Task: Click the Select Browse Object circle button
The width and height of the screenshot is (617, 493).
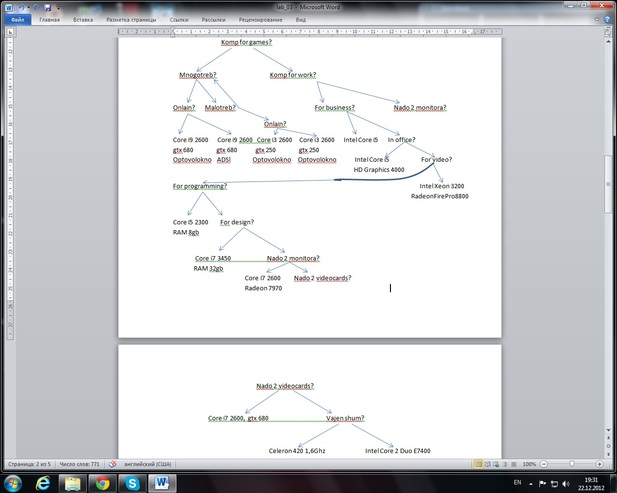Action: 608,446
